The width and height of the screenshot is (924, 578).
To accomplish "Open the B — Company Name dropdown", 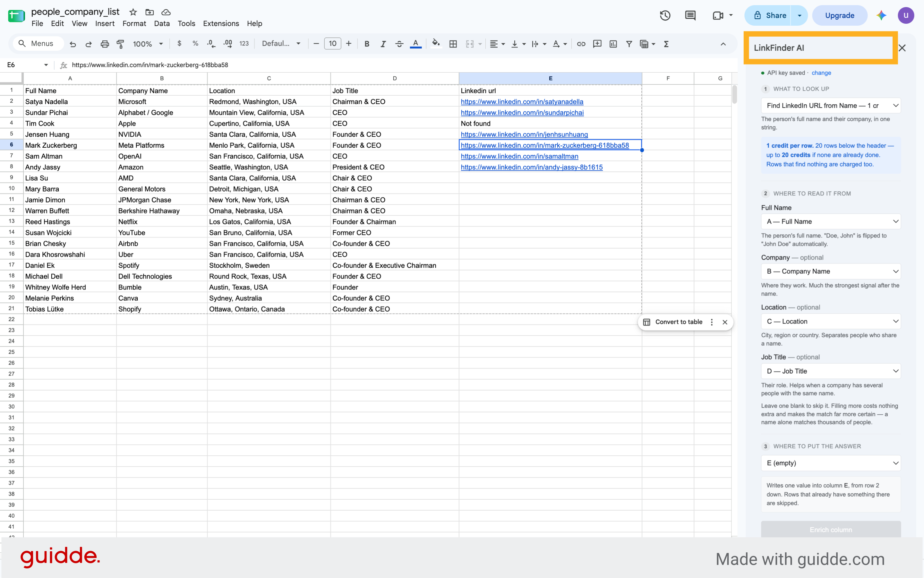I will pyautogui.click(x=831, y=272).
